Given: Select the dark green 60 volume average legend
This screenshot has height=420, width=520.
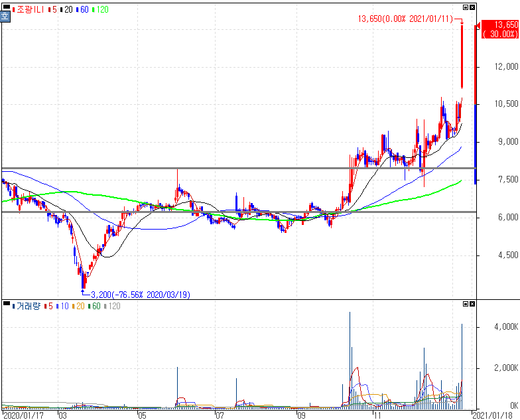Looking at the screenshot, I should pos(94,307).
